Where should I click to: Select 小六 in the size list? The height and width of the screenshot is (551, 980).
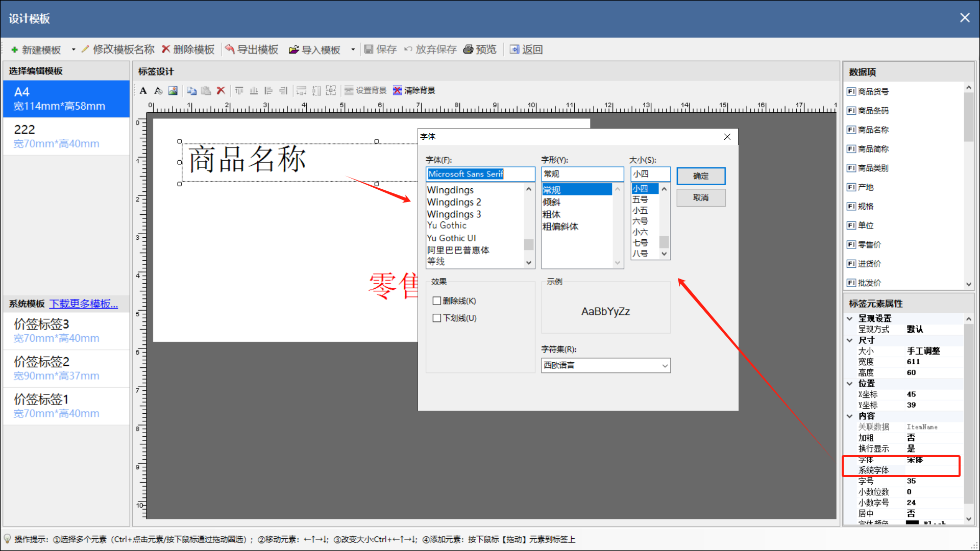(641, 232)
